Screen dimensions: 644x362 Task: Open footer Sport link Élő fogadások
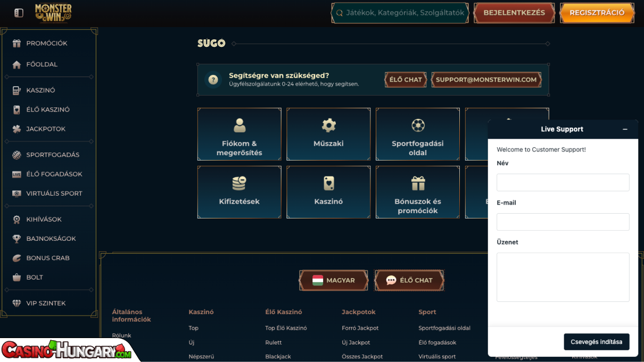tap(437, 342)
